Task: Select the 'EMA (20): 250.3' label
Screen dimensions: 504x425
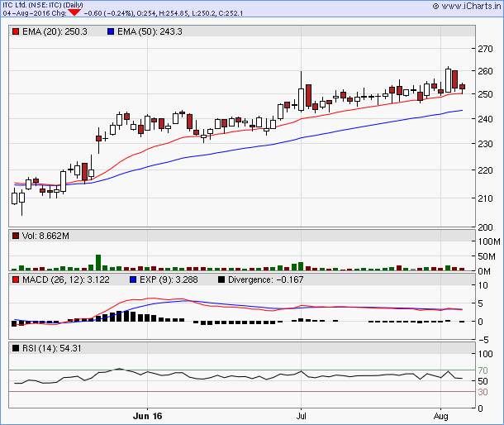Action: [55, 31]
